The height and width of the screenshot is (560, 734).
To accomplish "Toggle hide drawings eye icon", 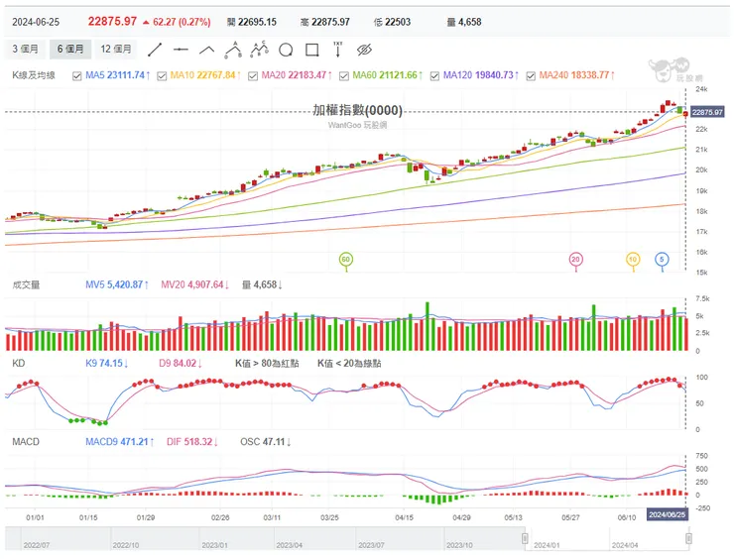I will [364, 50].
